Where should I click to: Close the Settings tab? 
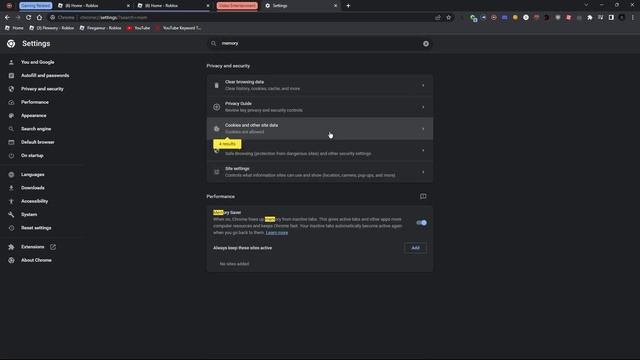pos(336,6)
